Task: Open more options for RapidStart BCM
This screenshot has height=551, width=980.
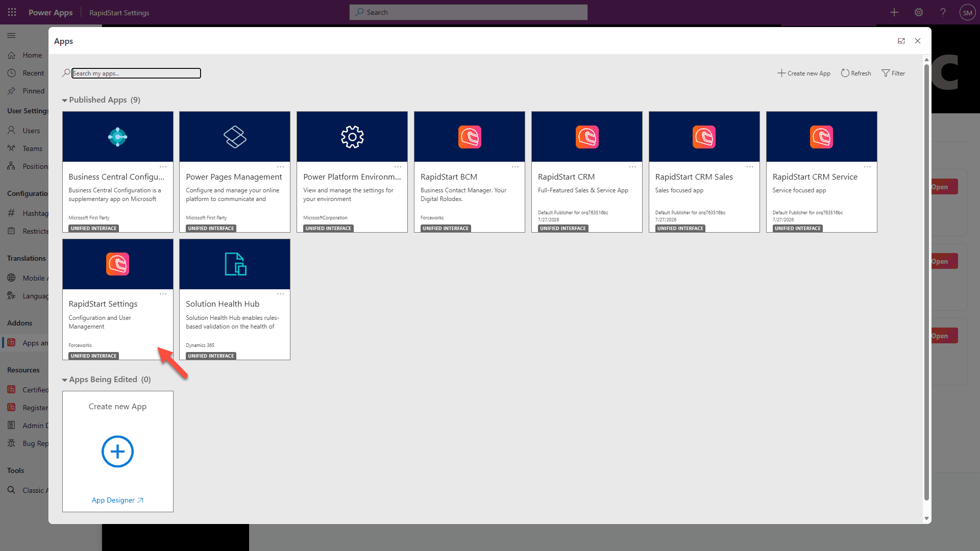Action: [x=516, y=167]
